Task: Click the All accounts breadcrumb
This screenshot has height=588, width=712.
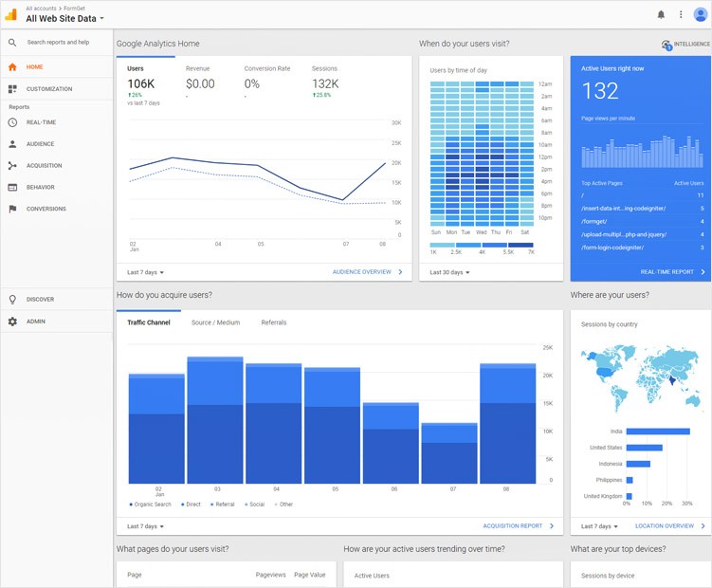Action: tap(41, 9)
